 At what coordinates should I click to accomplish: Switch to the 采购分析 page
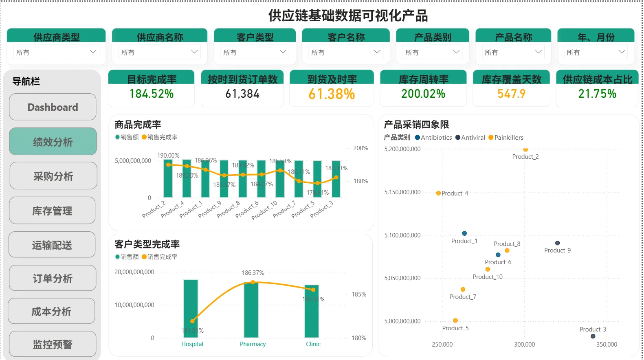pyautogui.click(x=53, y=176)
